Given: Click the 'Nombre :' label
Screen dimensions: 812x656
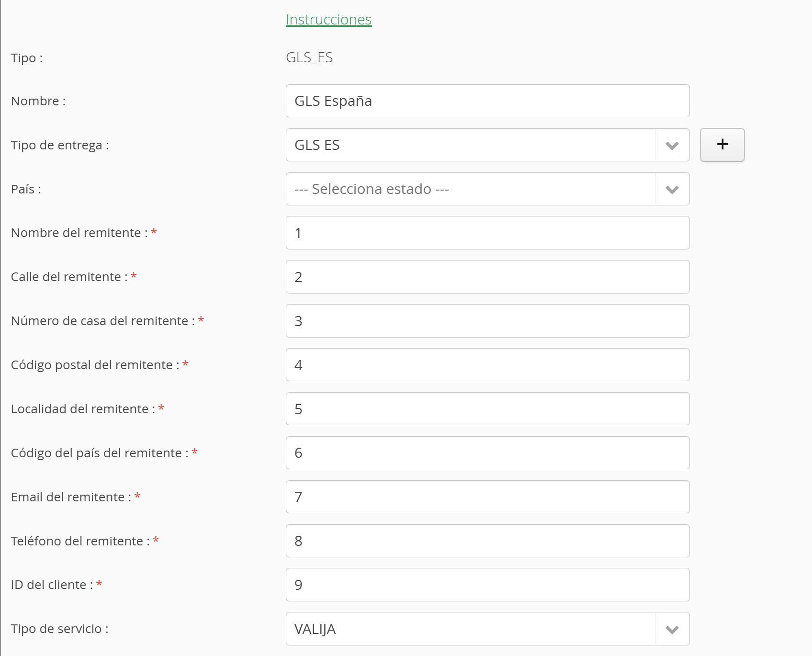Looking at the screenshot, I should [38, 101].
